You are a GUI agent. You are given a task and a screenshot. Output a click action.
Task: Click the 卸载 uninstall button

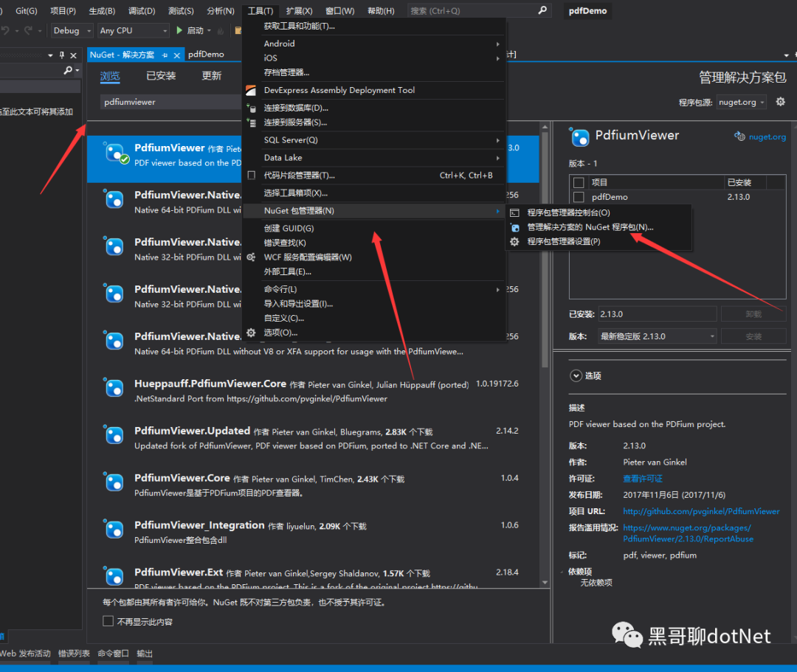point(753,314)
